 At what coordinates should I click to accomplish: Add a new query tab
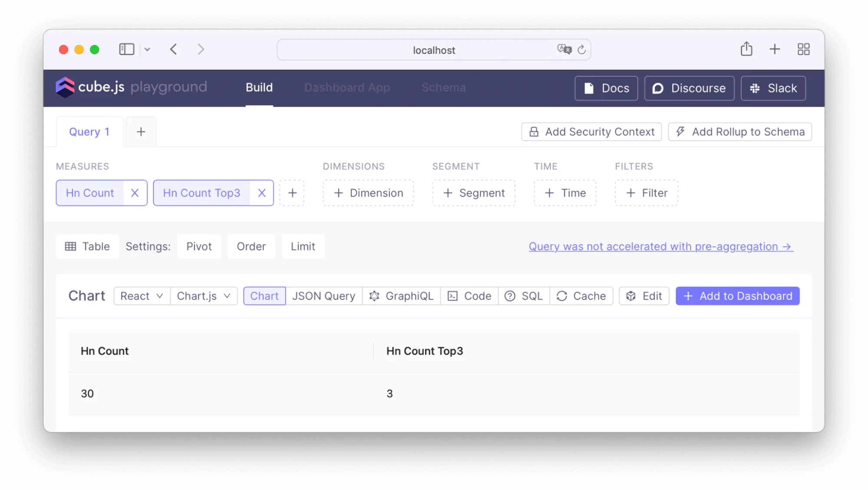click(x=141, y=132)
